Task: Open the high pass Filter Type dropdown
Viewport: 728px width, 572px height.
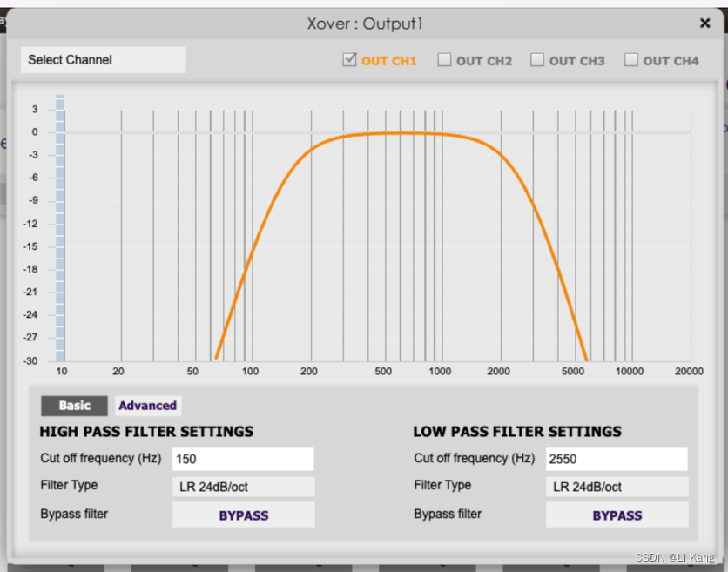Action: (243, 487)
